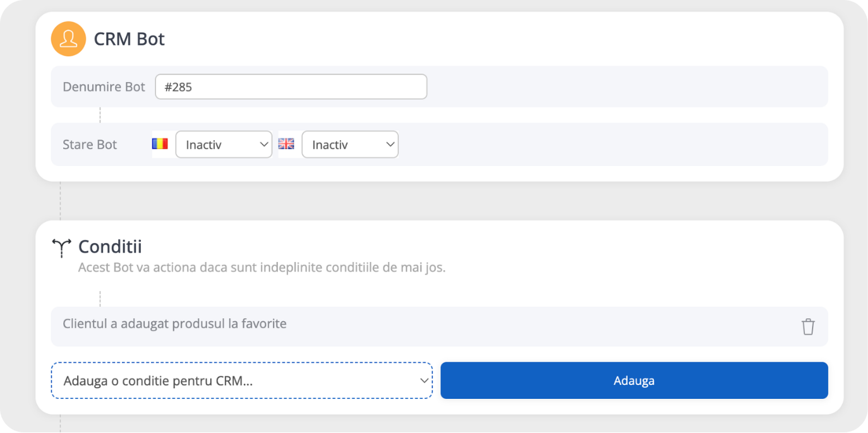
Task: Click the 'Denumire Bot' label
Action: point(104,87)
